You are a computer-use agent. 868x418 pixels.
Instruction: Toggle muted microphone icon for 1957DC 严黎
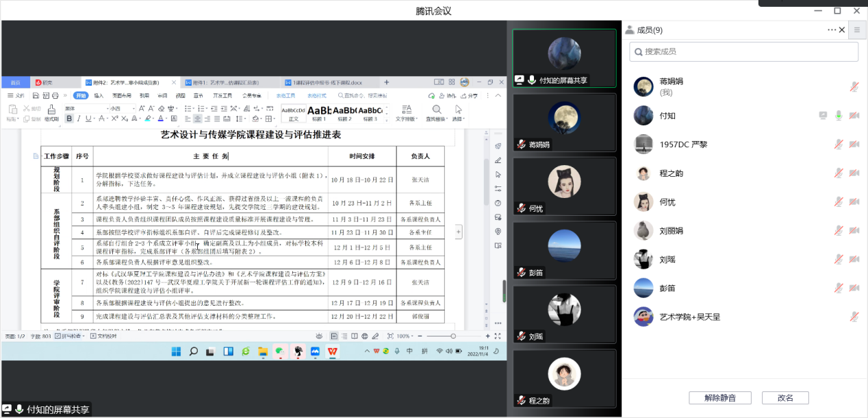838,144
